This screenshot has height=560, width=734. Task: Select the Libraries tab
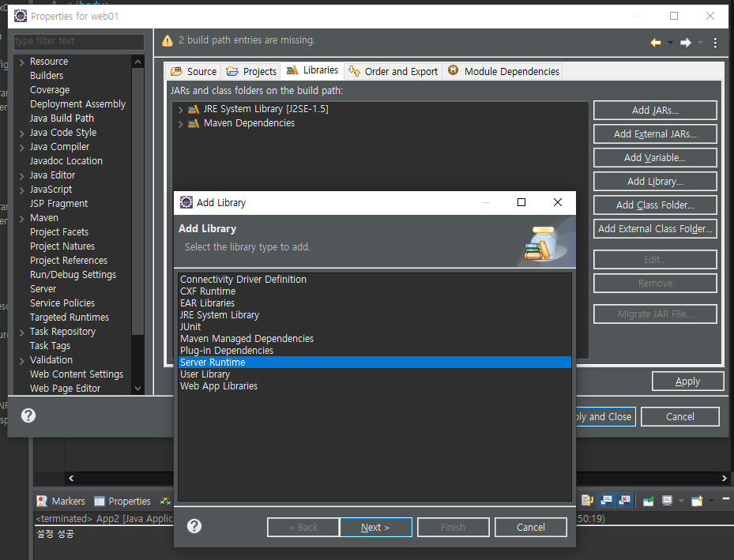coord(312,70)
